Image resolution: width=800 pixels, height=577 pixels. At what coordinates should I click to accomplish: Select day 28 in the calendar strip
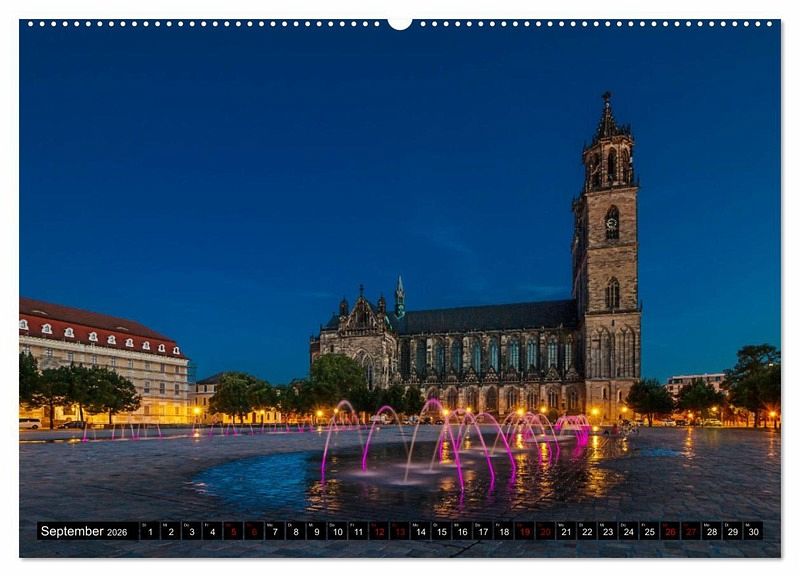[712, 531]
